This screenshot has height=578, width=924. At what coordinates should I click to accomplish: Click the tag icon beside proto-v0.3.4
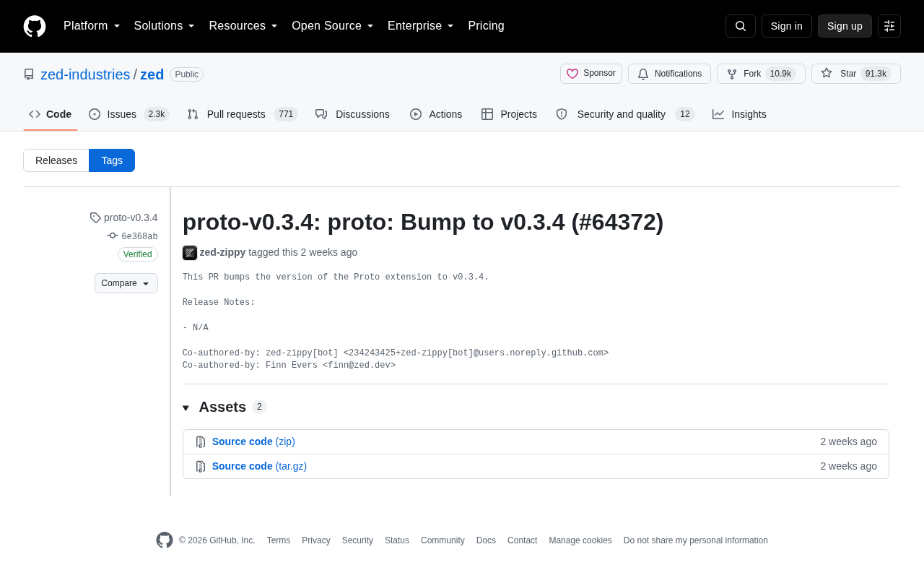[95, 217]
